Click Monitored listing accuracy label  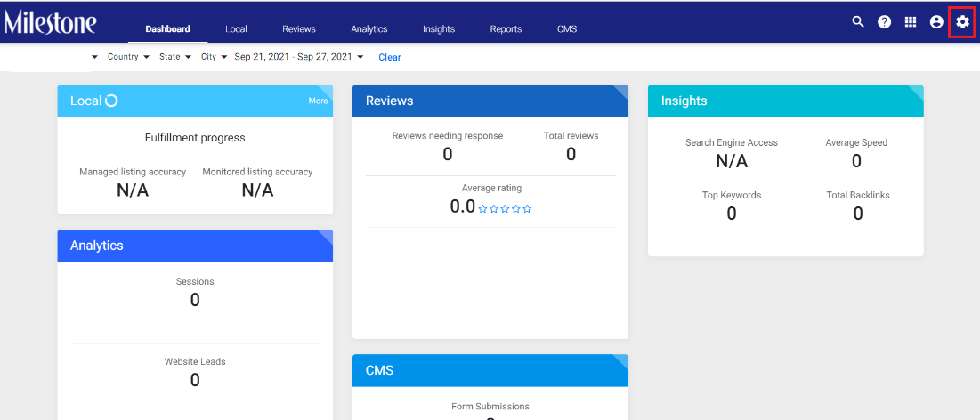point(257,171)
